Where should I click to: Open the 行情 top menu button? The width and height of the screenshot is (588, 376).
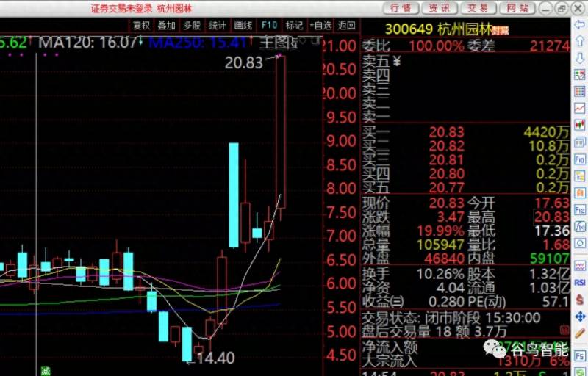401,8
